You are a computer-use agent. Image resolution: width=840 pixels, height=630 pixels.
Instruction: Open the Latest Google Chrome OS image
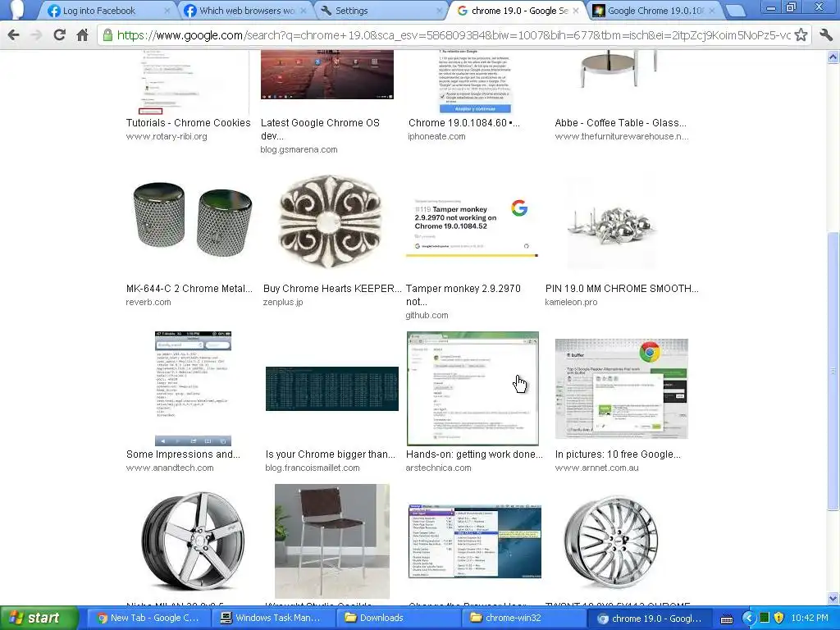pos(327,75)
